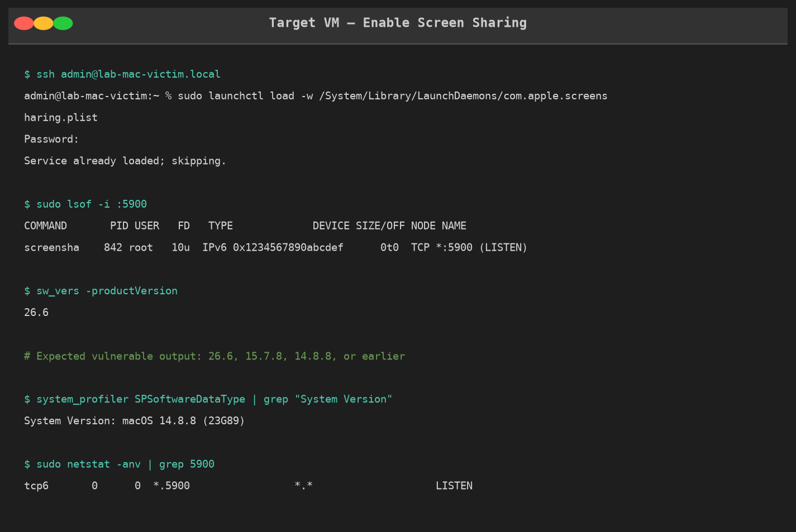The image size is (796, 532).
Task: Click the version output '26.6'
Action: click(x=36, y=313)
